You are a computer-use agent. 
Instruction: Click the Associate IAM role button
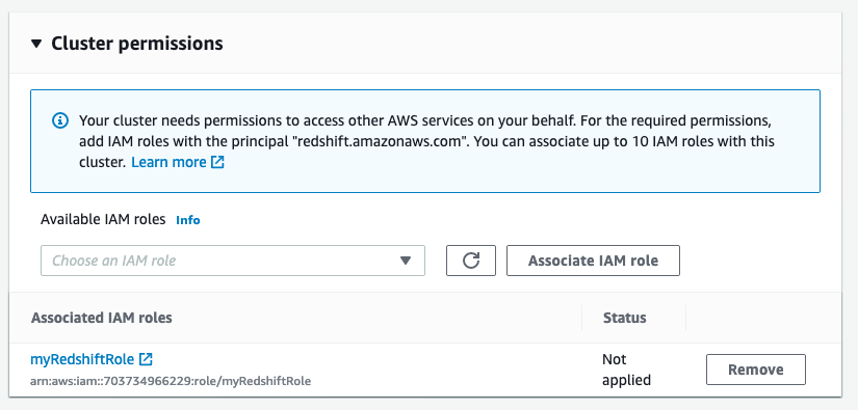pos(593,261)
